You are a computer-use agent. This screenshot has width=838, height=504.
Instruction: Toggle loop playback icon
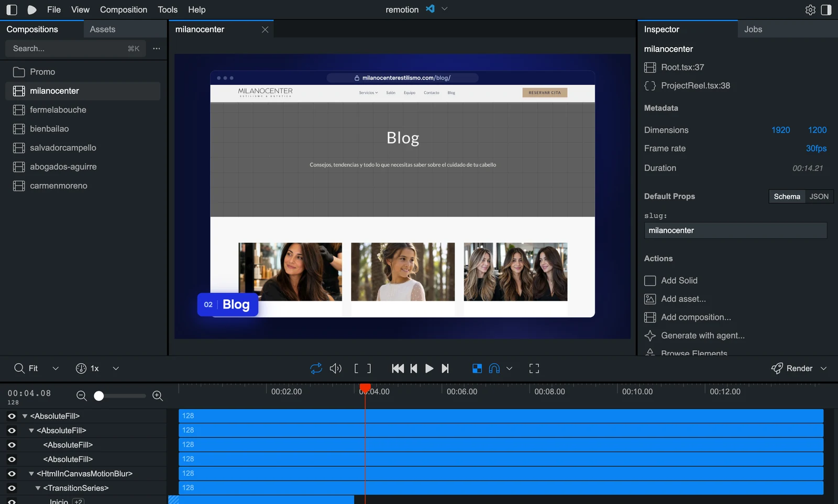[x=316, y=368]
